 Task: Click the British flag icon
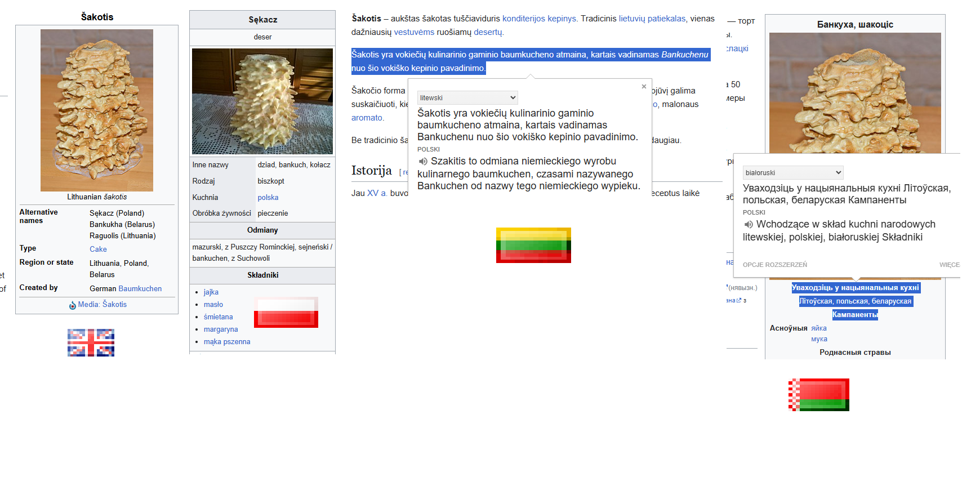[x=91, y=342]
